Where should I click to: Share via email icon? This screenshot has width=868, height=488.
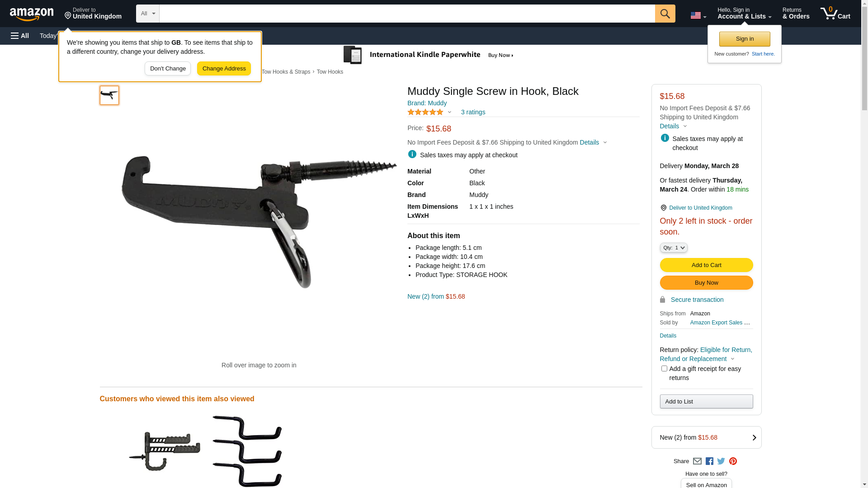pos(697,461)
